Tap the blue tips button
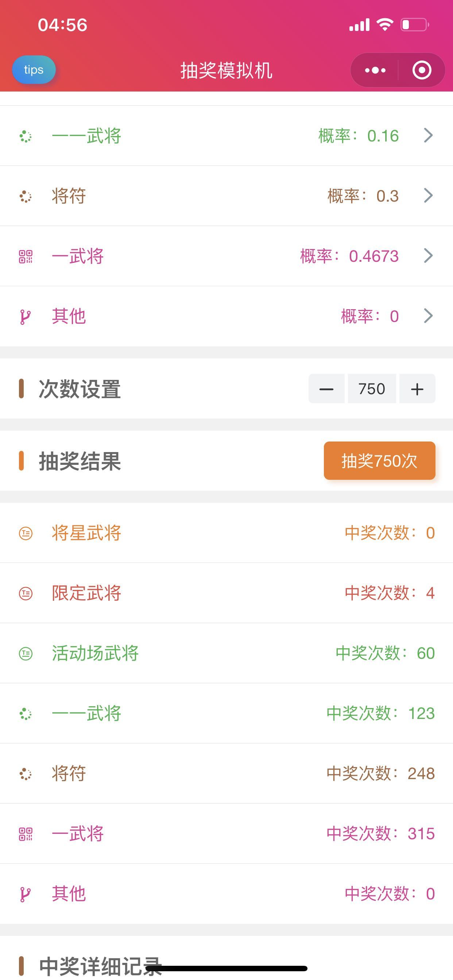Image resolution: width=453 pixels, height=980 pixels. (34, 70)
